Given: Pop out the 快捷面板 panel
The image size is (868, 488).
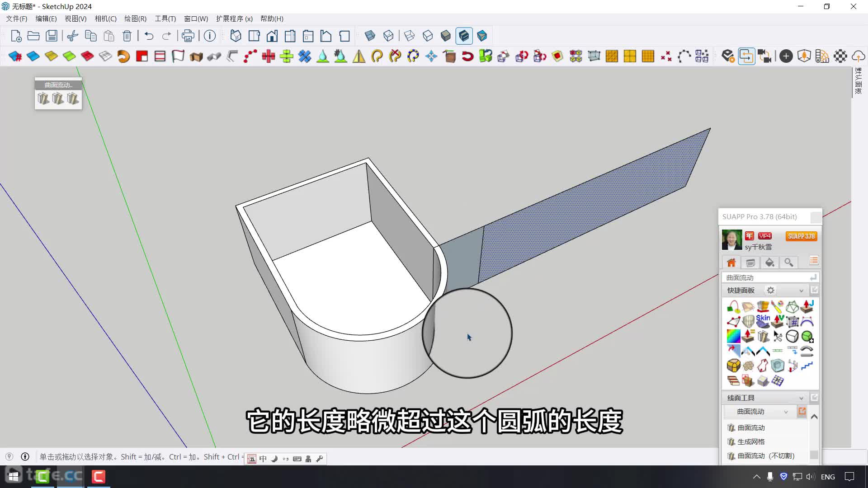Looking at the screenshot, I should (x=814, y=290).
